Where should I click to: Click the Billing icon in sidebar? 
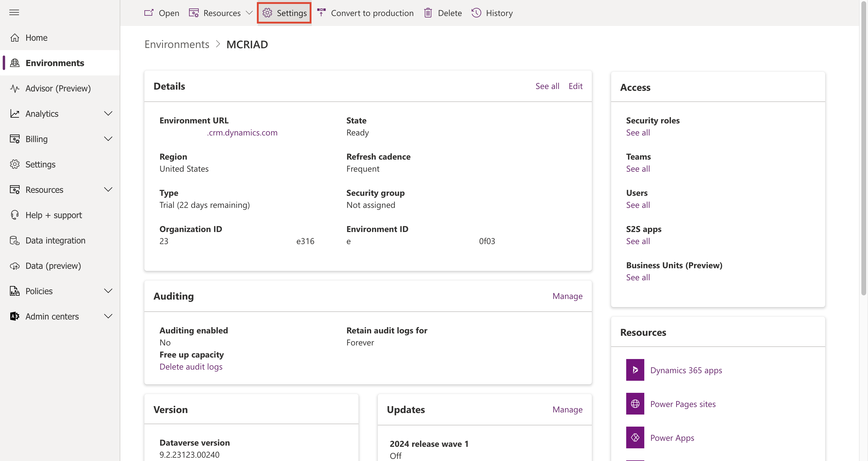14,139
